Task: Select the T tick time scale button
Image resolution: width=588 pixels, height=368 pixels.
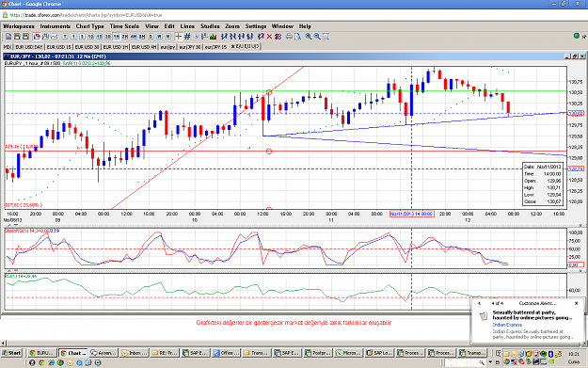Action: pyautogui.click(x=65, y=37)
